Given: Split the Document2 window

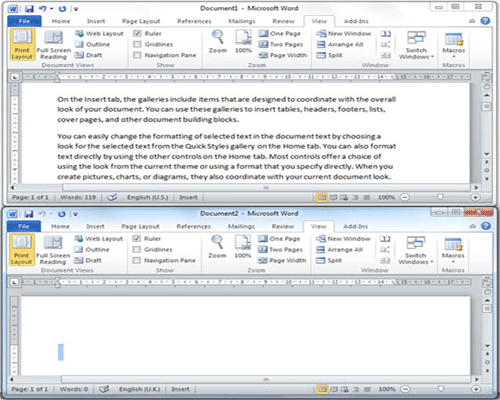Looking at the screenshot, I should pyautogui.click(x=329, y=260).
